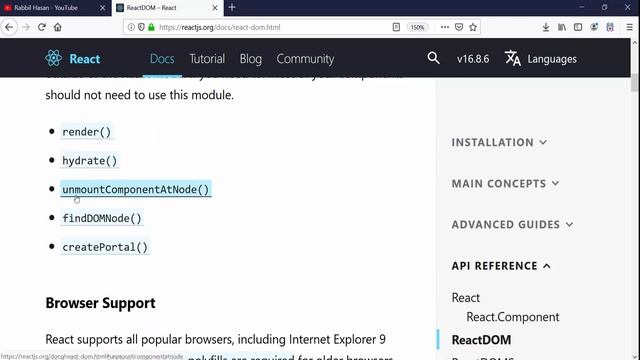Image resolution: width=640 pixels, height=360 pixels.
Task: Open the Library bookmarks icon
Action: [x=562, y=27]
